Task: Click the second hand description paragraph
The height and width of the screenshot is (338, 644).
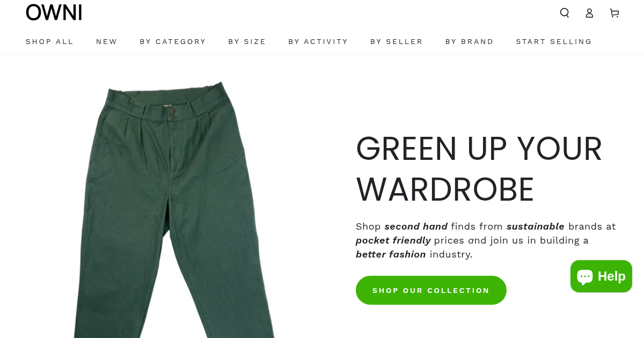Action: pyautogui.click(x=486, y=240)
